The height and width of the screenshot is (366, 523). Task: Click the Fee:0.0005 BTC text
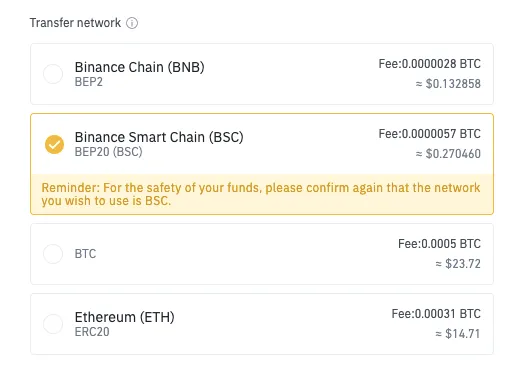pos(439,244)
